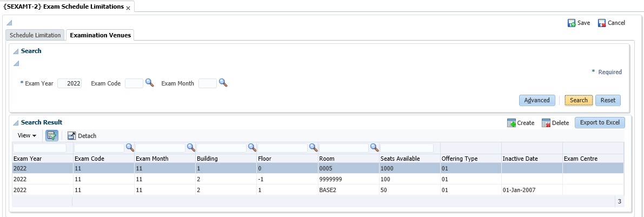Open Exam Code lookup magnifier in Search

(149, 83)
